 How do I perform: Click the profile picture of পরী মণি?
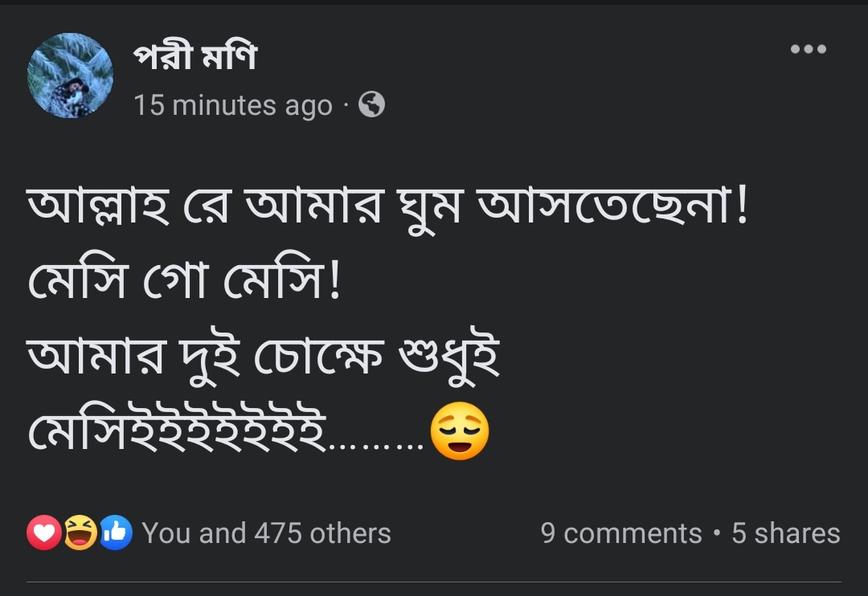coord(70,76)
